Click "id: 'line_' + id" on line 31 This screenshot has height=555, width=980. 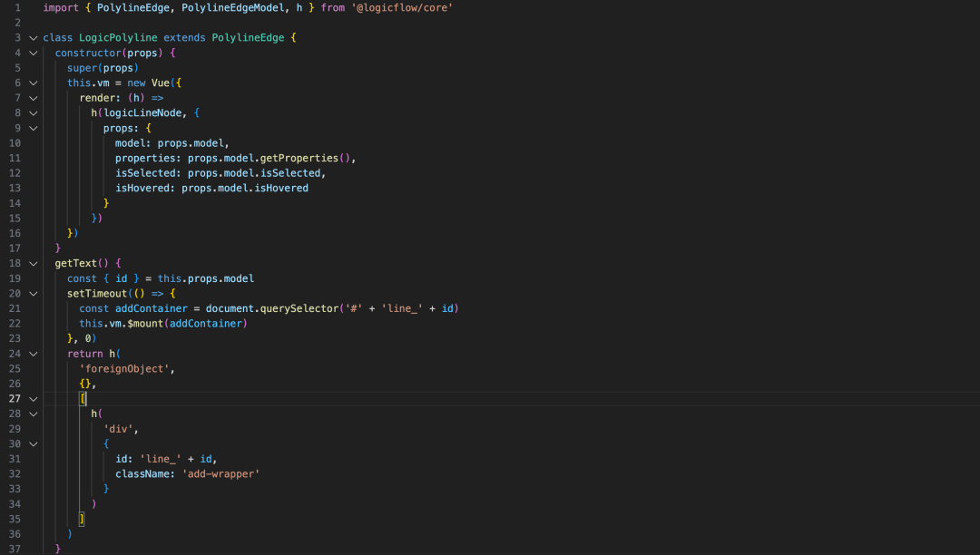click(x=163, y=459)
